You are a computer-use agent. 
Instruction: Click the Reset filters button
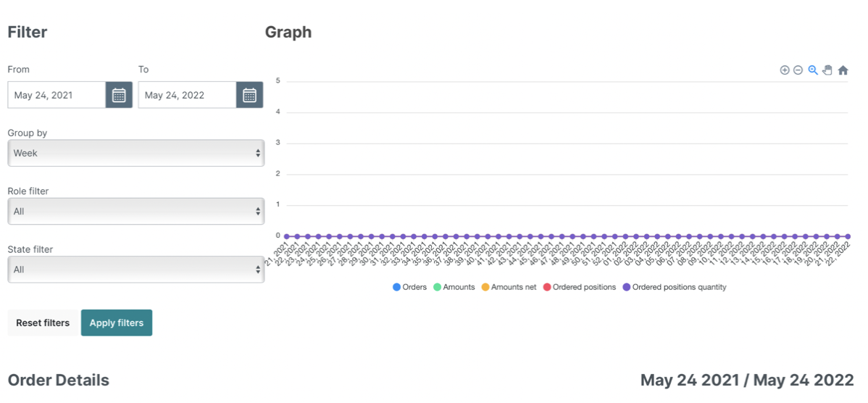point(43,323)
